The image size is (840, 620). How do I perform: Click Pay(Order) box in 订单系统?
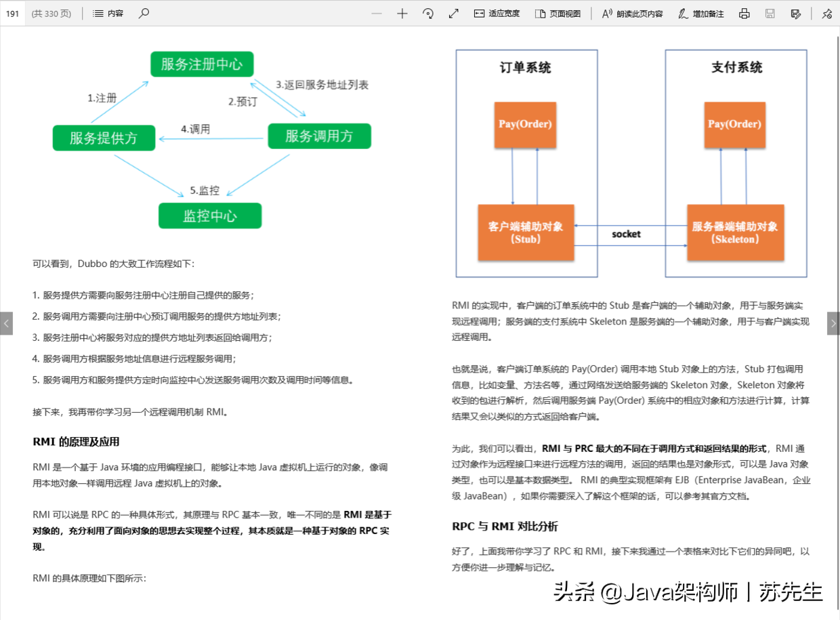pos(525,125)
